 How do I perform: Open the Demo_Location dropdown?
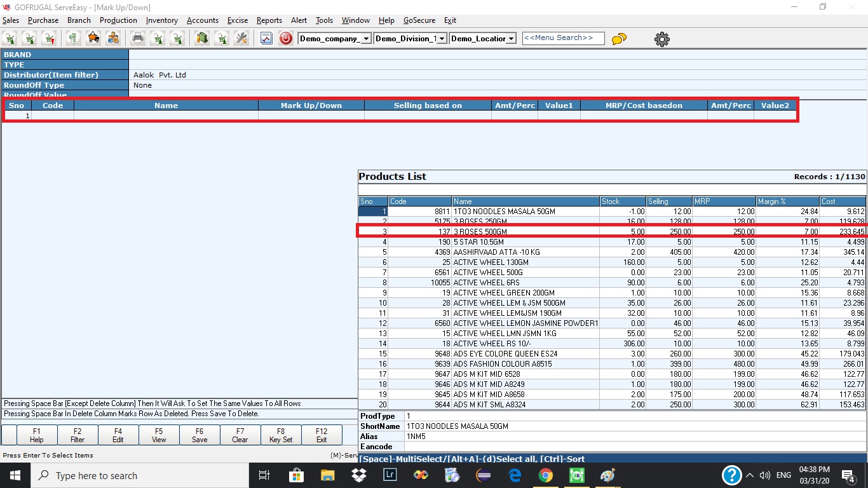[x=511, y=39]
